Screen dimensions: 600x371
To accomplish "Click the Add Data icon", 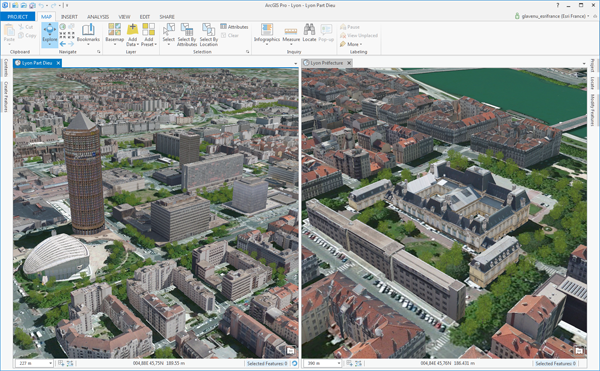I will [132, 29].
